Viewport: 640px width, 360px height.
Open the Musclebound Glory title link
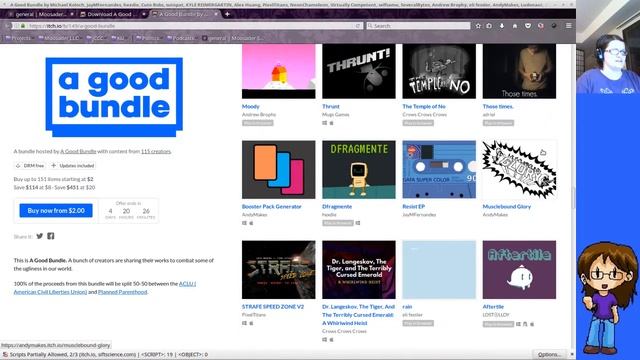(507, 207)
